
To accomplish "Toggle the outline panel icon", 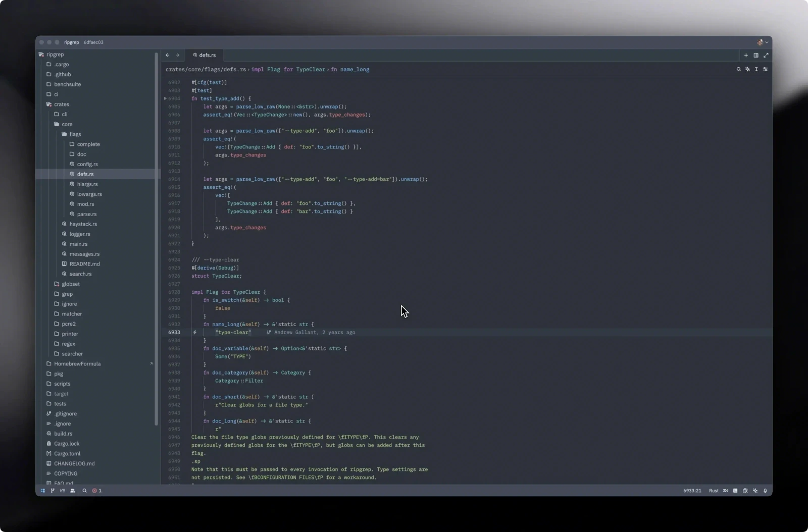I will (63, 491).
